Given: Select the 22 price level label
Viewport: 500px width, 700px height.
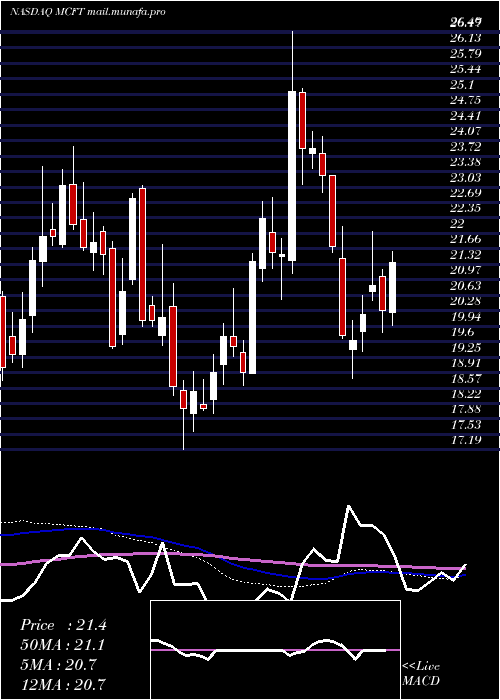Looking at the screenshot, I should pos(458,224).
